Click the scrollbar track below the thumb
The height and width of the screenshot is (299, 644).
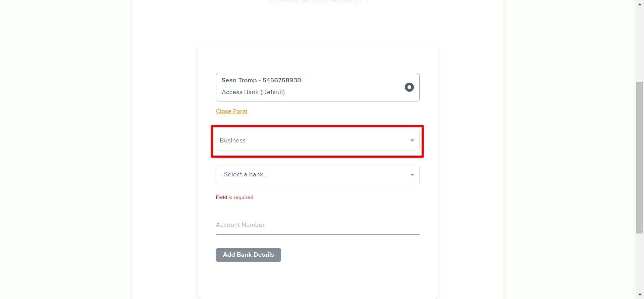(640, 262)
